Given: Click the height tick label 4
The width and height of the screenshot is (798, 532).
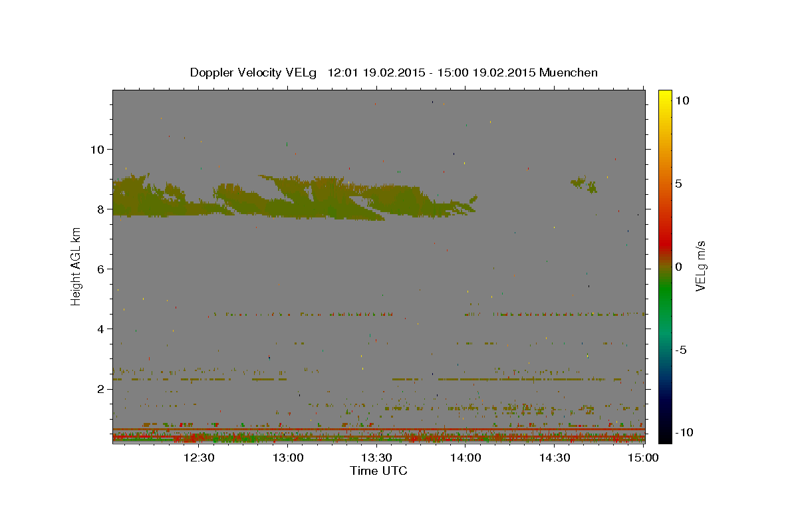Looking at the screenshot, I should 100,329.
